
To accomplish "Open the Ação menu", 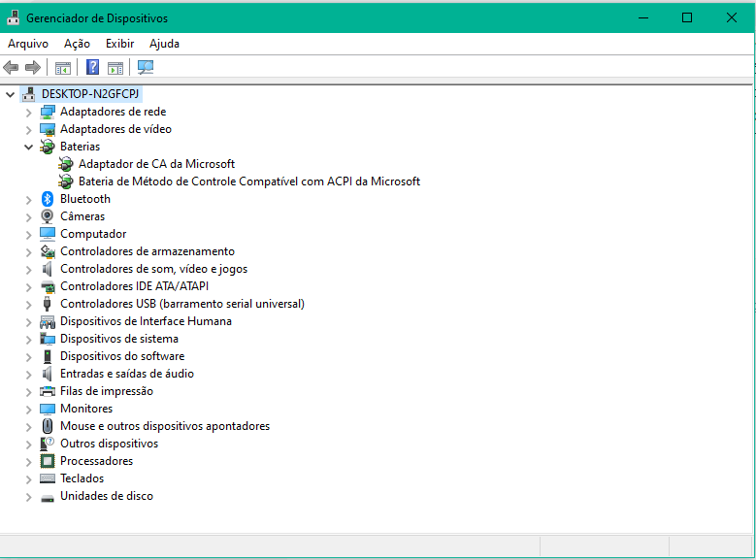I will point(77,44).
